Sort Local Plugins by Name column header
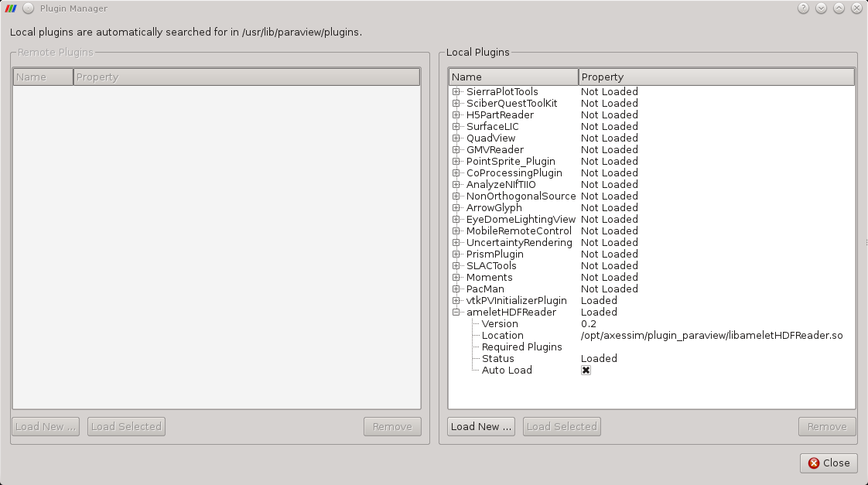This screenshot has height=485, width=868. click(513, 77)
